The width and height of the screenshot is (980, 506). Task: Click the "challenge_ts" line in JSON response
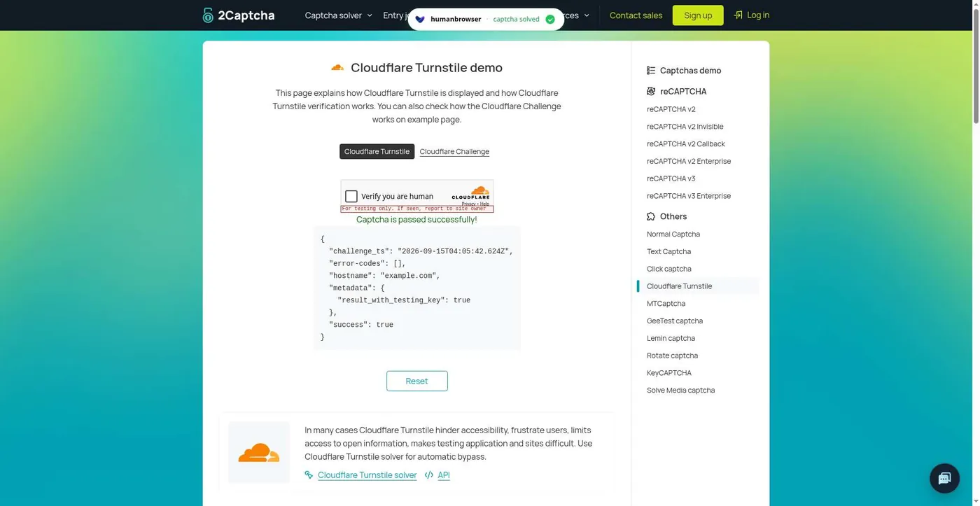[x=421, y=251]
